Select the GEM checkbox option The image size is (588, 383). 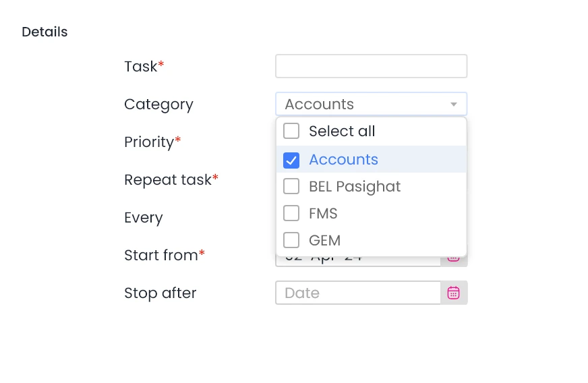pos(291,240)
